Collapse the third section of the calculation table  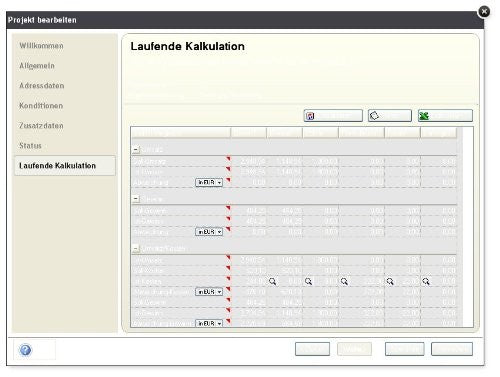(x=136, y=248)
